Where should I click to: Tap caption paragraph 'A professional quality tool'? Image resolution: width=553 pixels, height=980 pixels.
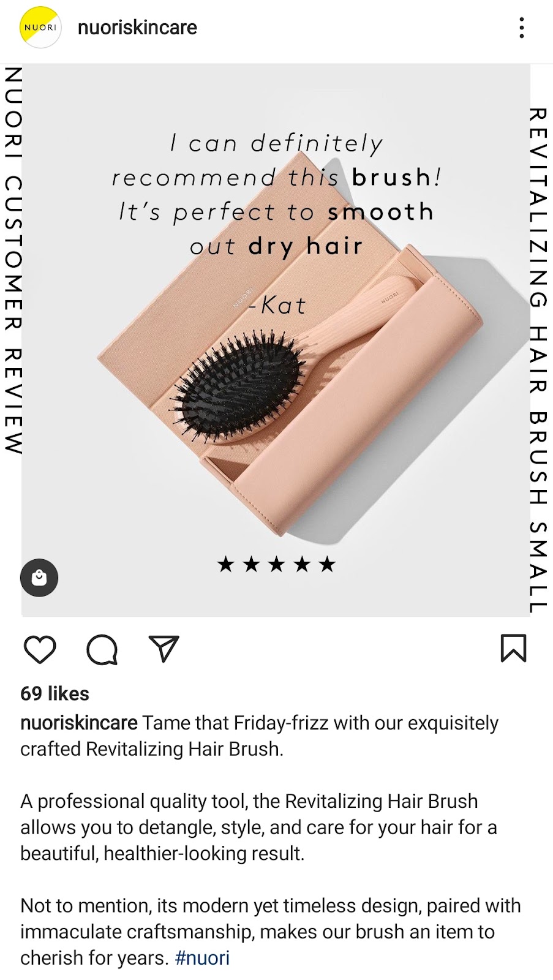coord(258,827)
